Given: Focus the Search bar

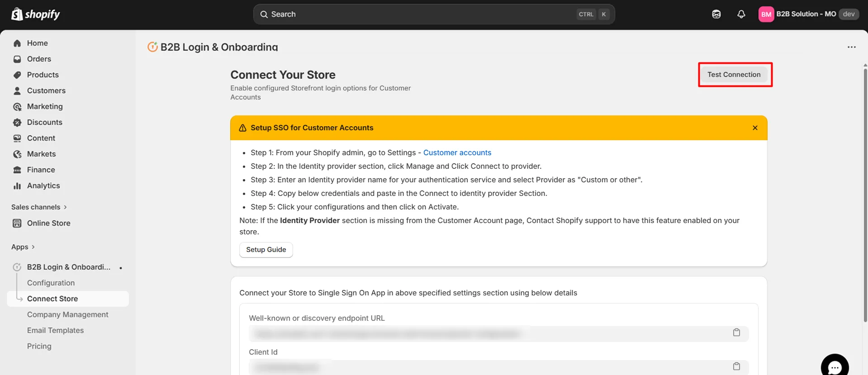Looking at the screenshot, I should point(434,14).
